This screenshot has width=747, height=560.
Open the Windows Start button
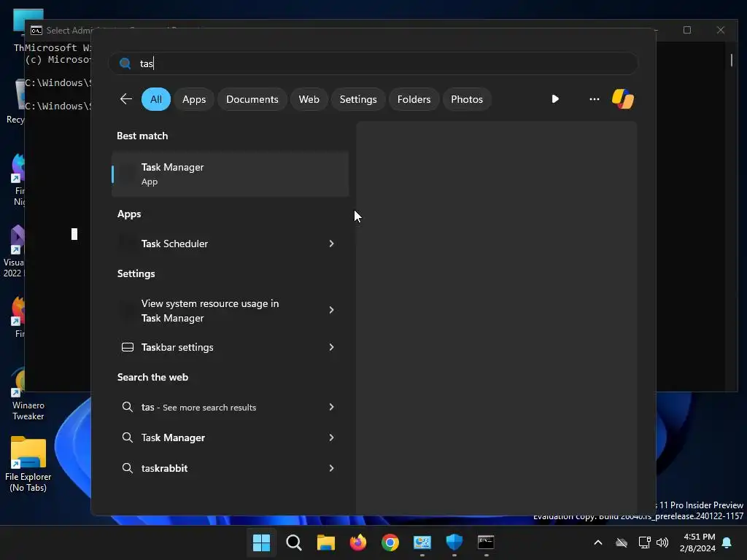261,542
